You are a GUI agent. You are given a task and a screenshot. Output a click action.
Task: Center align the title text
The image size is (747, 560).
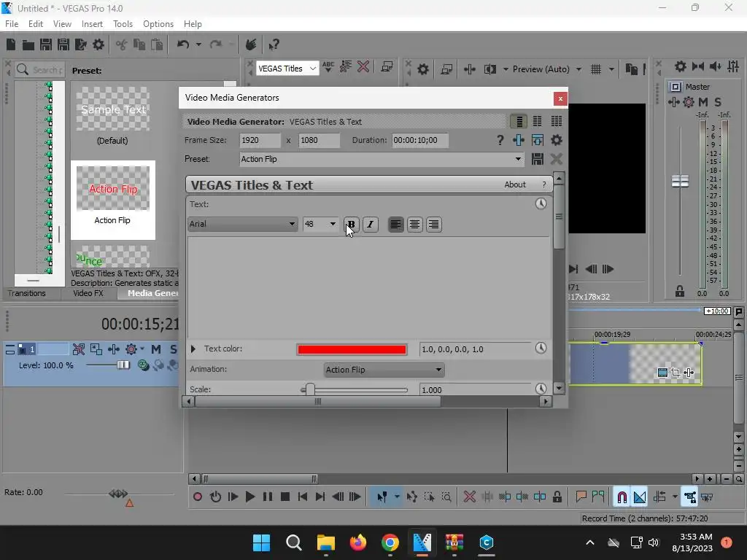tap(414, 225)
